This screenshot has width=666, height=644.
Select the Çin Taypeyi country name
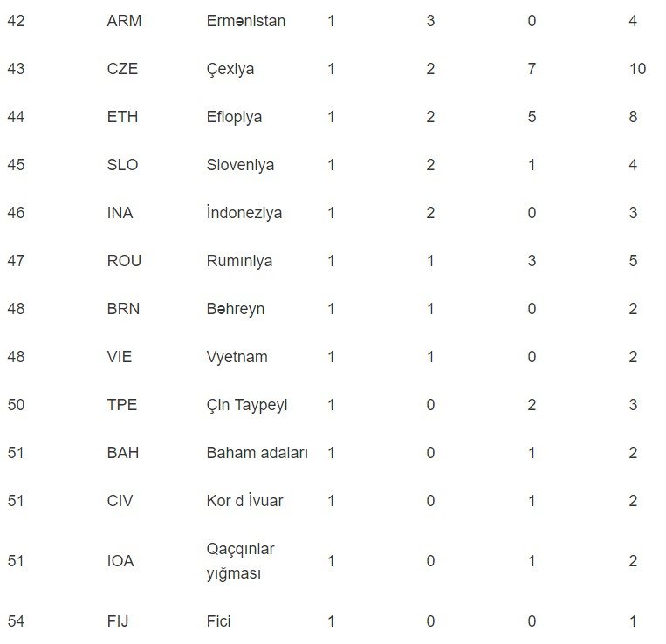coord(247,405)
